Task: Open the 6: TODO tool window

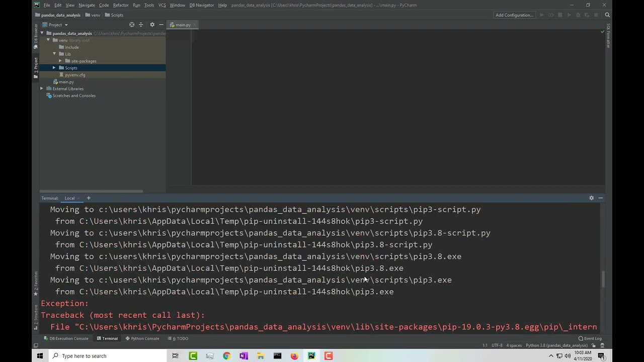Action: (178, 338)
